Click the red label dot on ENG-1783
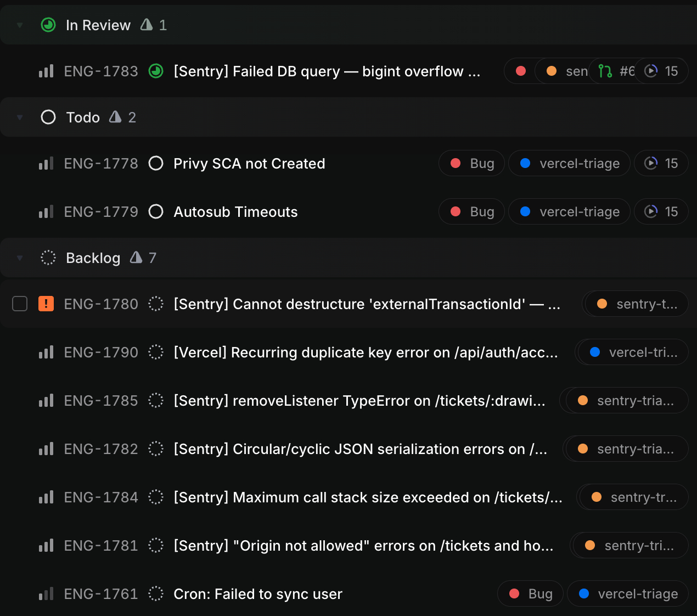697x616 pixels. pos(521,71)
